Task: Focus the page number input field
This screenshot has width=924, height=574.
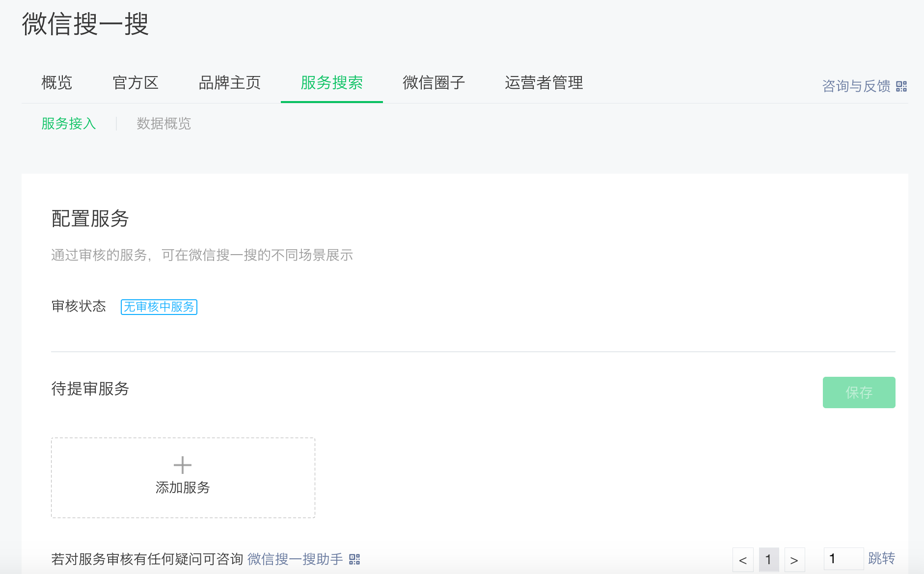Action: point(843,559)
